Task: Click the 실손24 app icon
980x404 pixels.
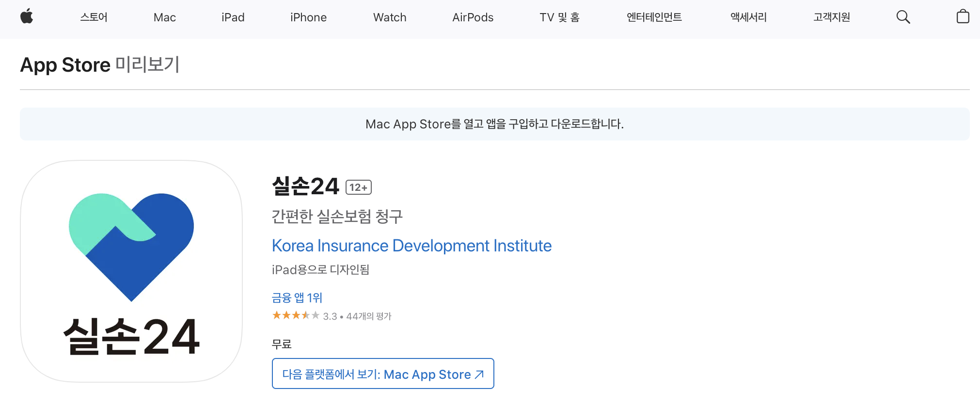Action: pos(131,271)
